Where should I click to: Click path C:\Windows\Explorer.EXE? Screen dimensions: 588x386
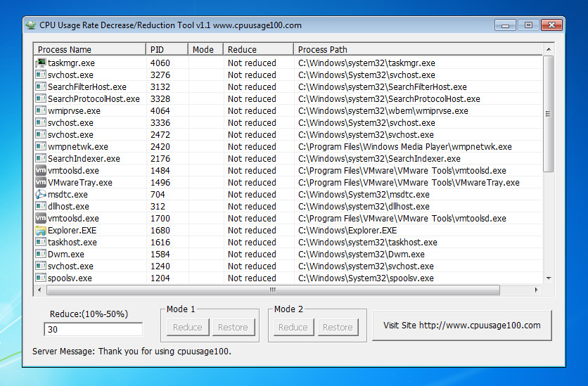[x=347, y=231]
